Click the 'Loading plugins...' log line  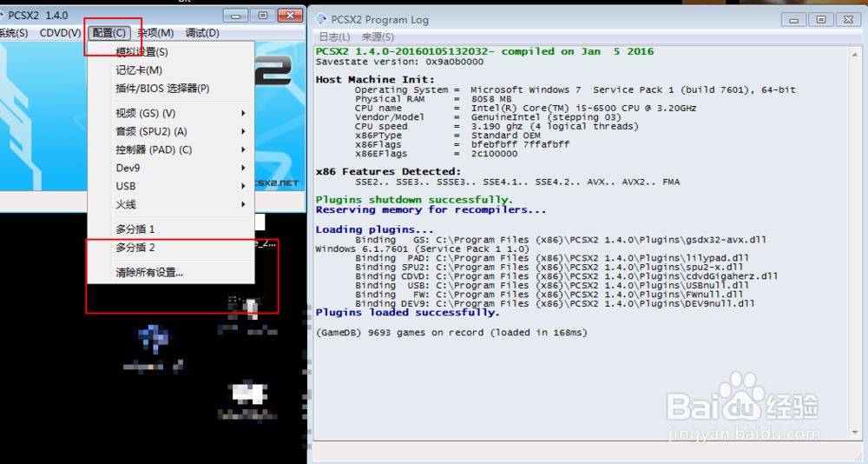pos(374,229)
